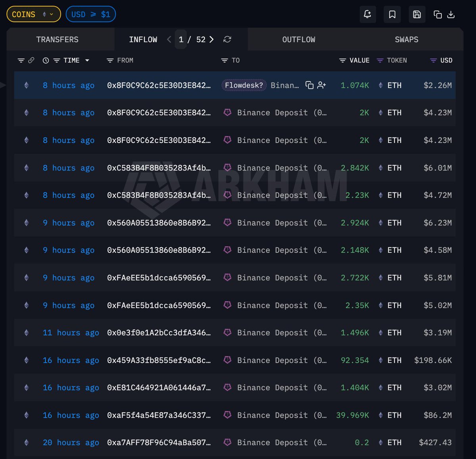The image size is (476, 459).
Task: Click Ethereum chain icon in 0.2 ETH row
Action: 27,442
